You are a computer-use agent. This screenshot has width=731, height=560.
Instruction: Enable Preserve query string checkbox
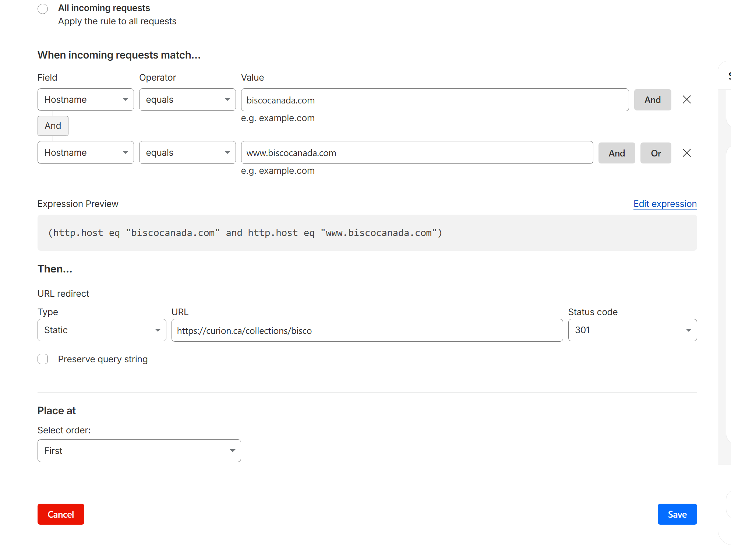[43, 359]
